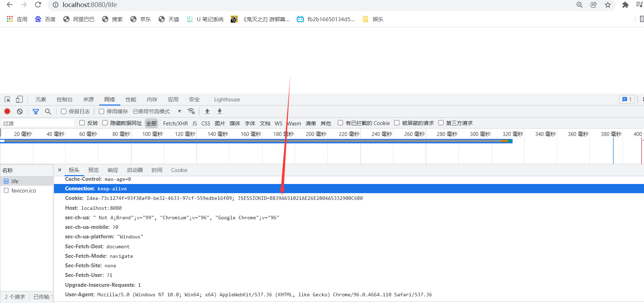Activate the inspect element picker
The height and width of the screenshot is (303, 644).
7,100
